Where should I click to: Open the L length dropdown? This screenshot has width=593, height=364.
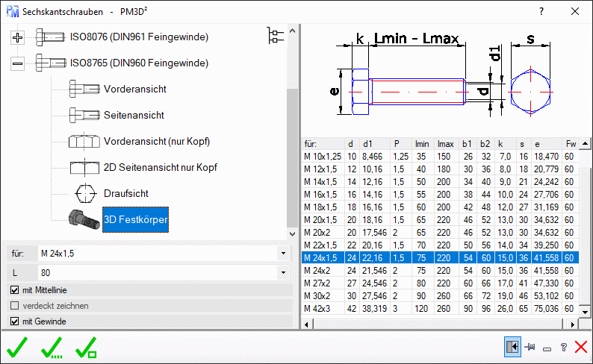[x=283, y=273]
